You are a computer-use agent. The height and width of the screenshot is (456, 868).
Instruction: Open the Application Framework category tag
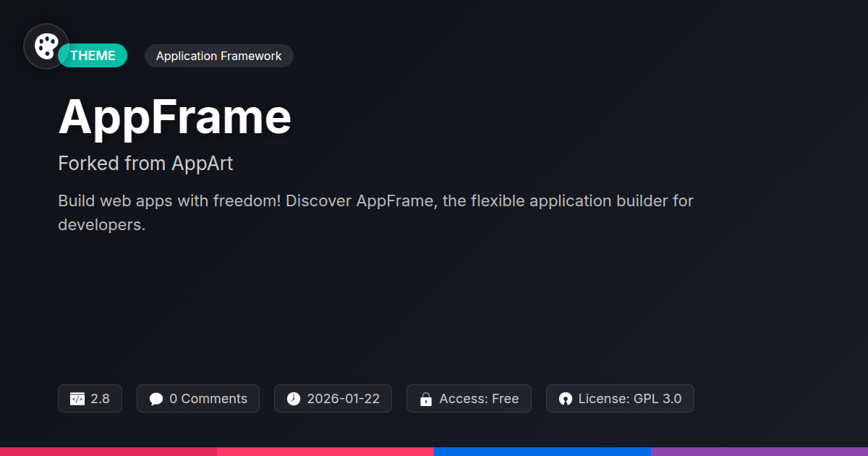218,56
